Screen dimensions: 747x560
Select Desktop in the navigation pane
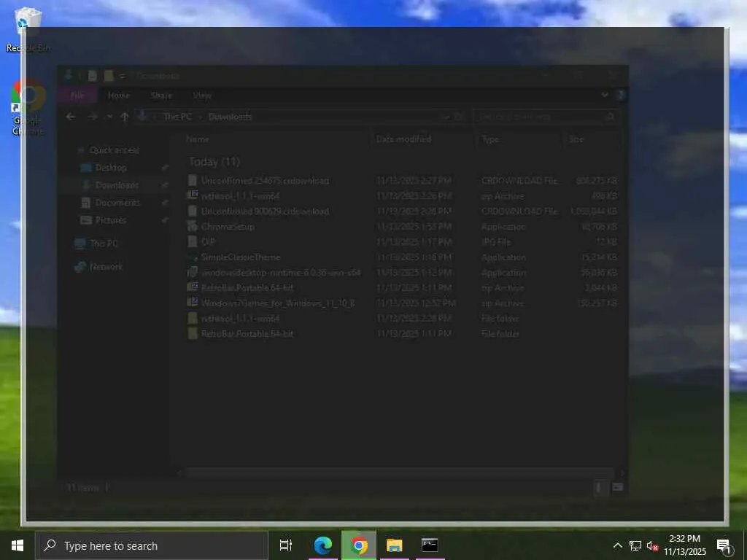(111, 168)
